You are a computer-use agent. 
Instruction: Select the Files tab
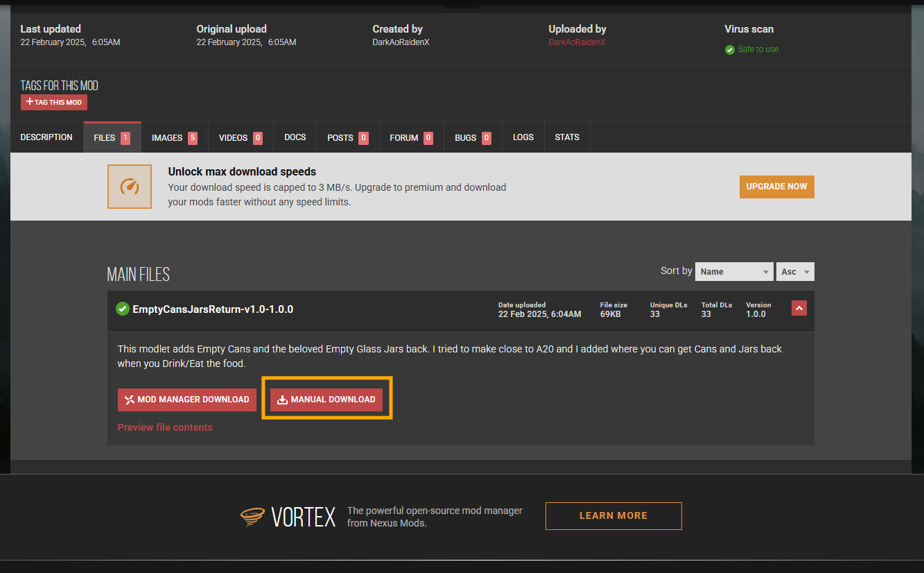pyautogui.click(x=112, y=137)
